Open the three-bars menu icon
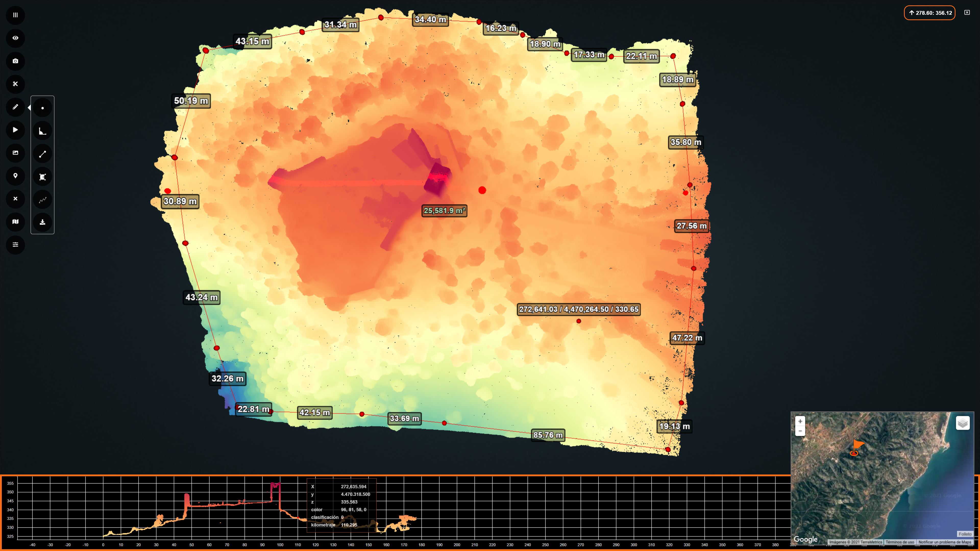 15,15
